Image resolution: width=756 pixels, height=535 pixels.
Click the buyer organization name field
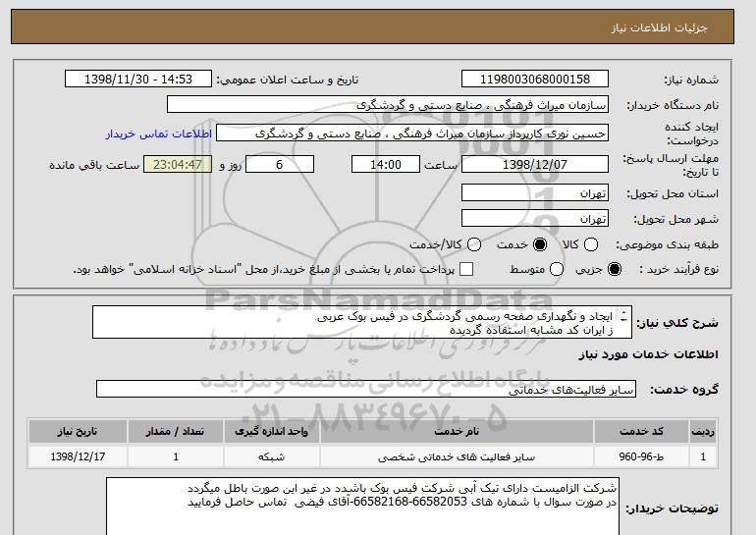pyautogui.click(x=388, y=105)
